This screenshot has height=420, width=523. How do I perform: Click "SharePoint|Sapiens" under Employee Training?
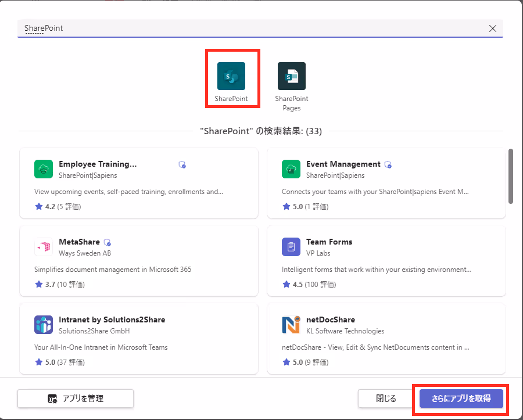coord(88,175)
